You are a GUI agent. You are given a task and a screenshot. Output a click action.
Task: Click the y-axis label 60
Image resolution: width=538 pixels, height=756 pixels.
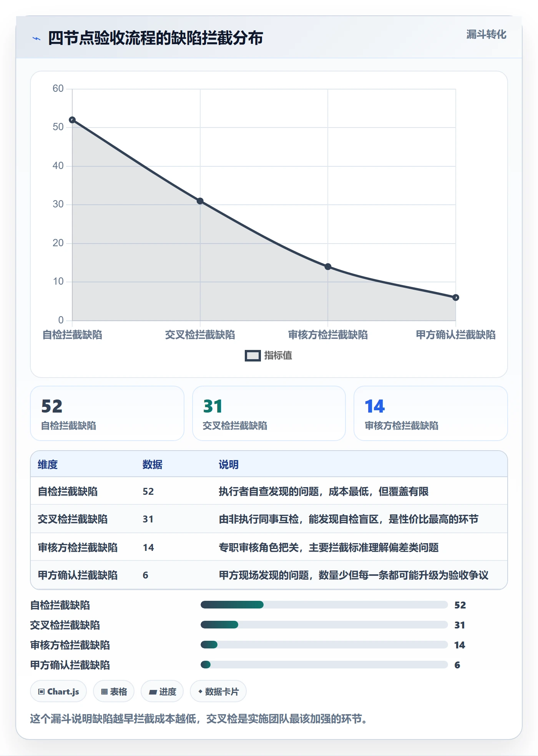58,89
